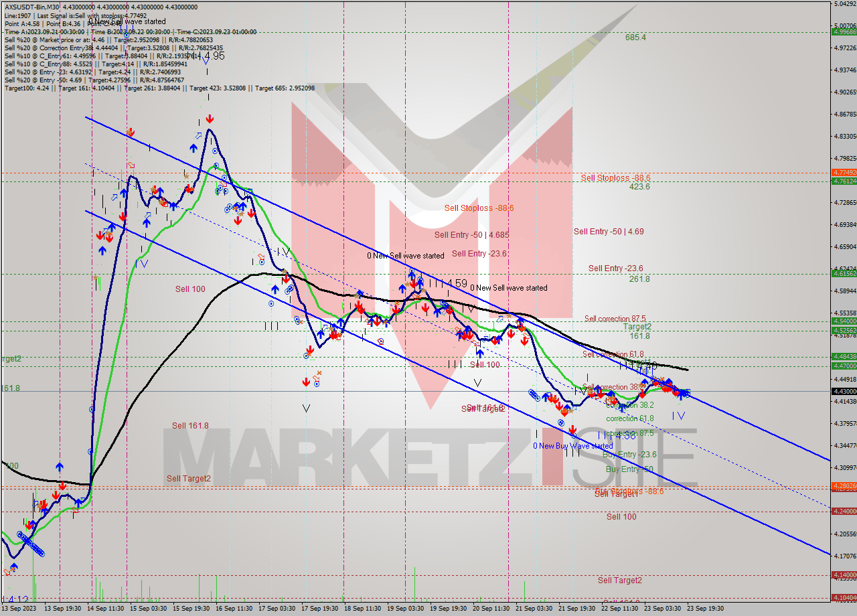Click the '19 Sep 03:30' time axis label

[405, 609]
